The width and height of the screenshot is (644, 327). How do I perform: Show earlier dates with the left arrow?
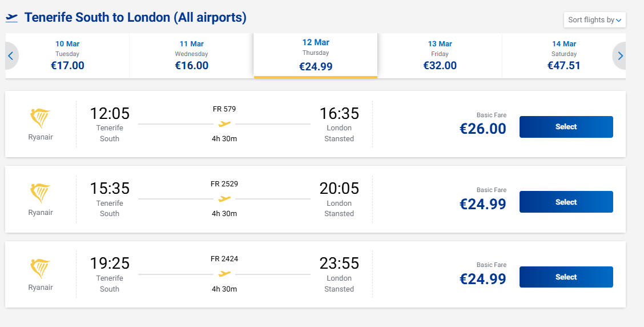point(10,55)
